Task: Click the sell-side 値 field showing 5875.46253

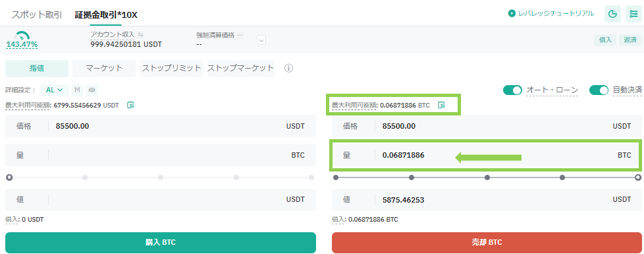Action: coord(487,200)
